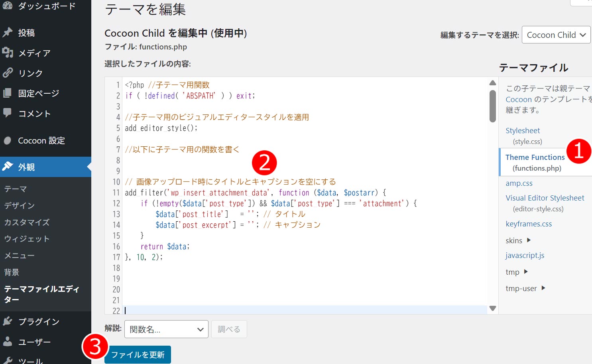Click the リンク chain icon
Screen dimensions: 592x364
coord(9,73)
